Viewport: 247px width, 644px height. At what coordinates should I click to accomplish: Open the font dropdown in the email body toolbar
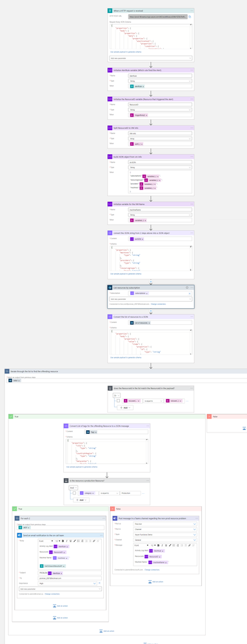click(46, 541)
